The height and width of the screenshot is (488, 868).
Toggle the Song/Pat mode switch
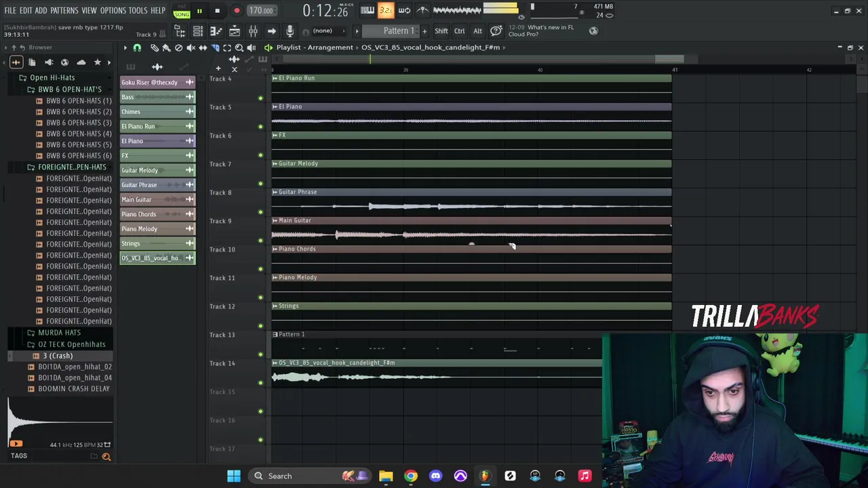pyautogui.click(x=182, y=10)
